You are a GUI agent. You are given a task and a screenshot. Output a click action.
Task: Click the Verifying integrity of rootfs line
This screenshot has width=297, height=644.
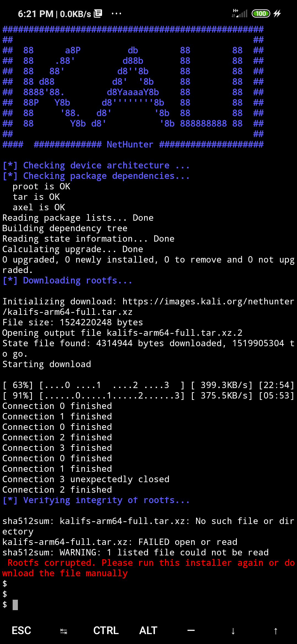96,500
